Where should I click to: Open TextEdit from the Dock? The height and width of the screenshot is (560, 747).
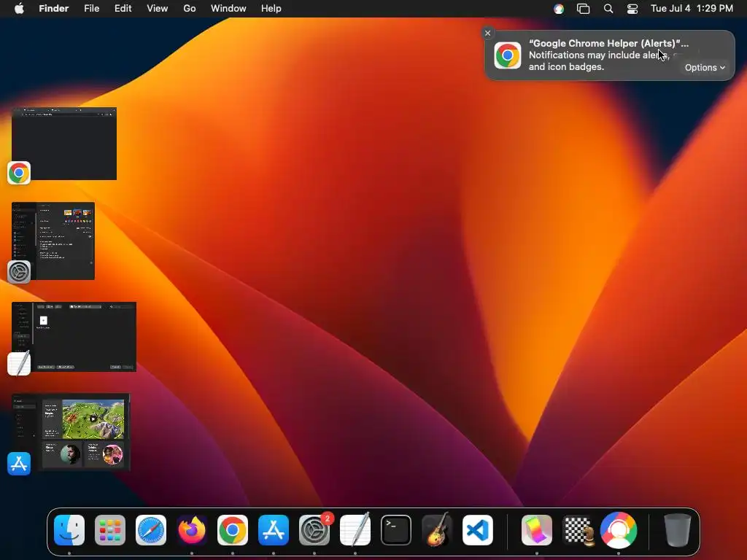coord(355,530)
